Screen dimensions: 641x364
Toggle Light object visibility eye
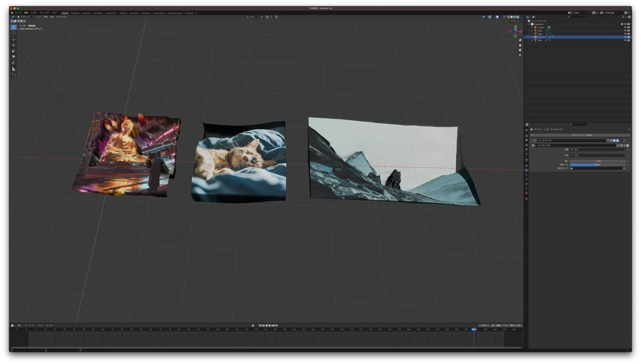click(625, 30)
